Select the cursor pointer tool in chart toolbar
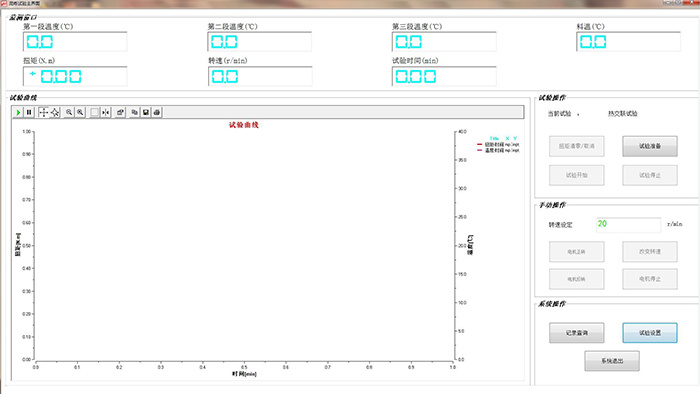700x394 pixels. click(54, 112)
